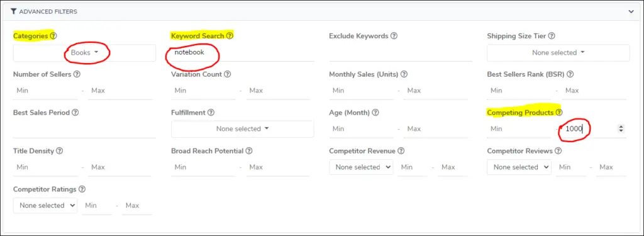Open the Monthly Sales (Units) help icon
Viewport: 644px width, 236px height.
404,74
